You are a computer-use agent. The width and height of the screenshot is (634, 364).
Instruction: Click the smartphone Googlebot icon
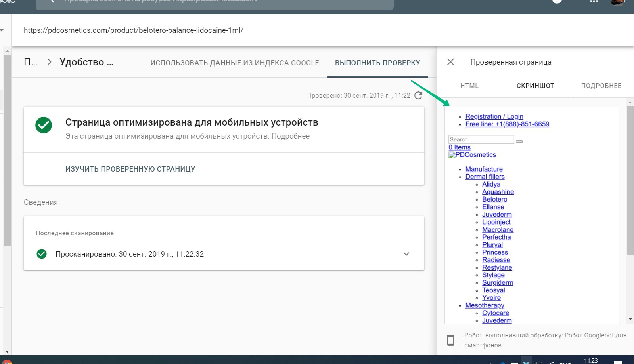pos(450,340)
